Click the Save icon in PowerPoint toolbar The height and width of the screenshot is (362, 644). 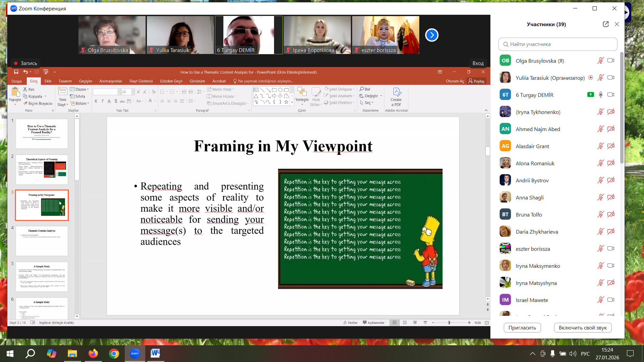pyautogui.click(x=16, y=72)
